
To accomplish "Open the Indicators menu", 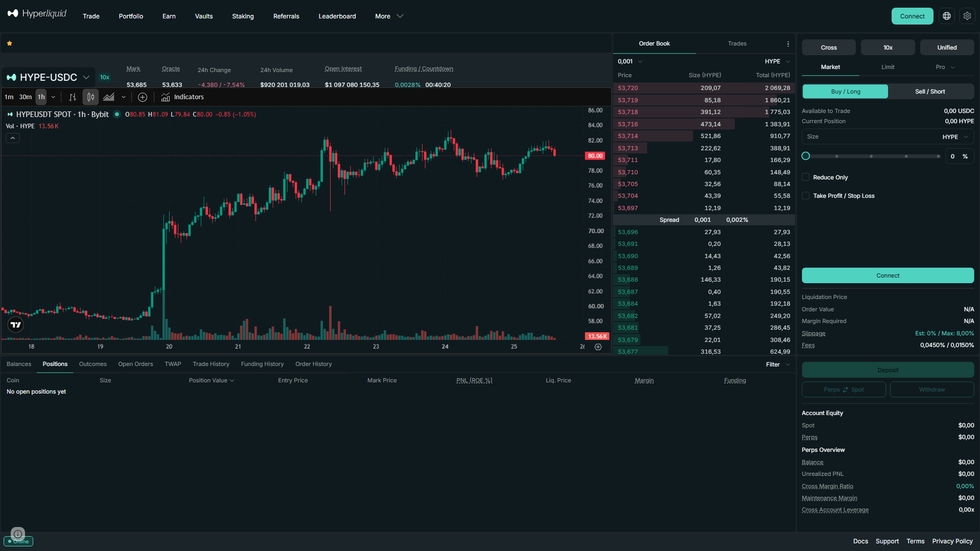I will 182,97.
